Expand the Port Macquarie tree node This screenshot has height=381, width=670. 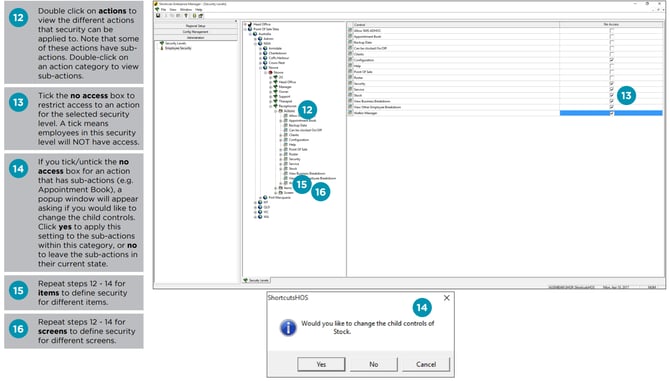[x=260, y=197]
